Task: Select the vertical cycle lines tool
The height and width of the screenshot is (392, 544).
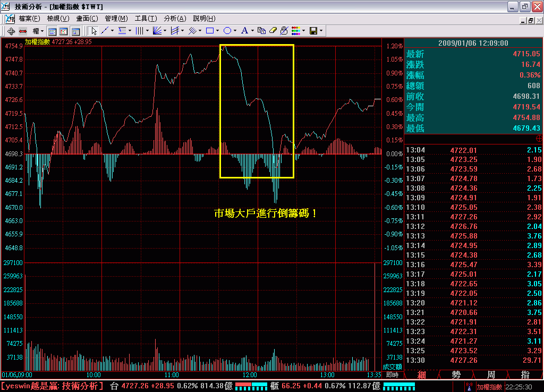Action: click(140, 31)
